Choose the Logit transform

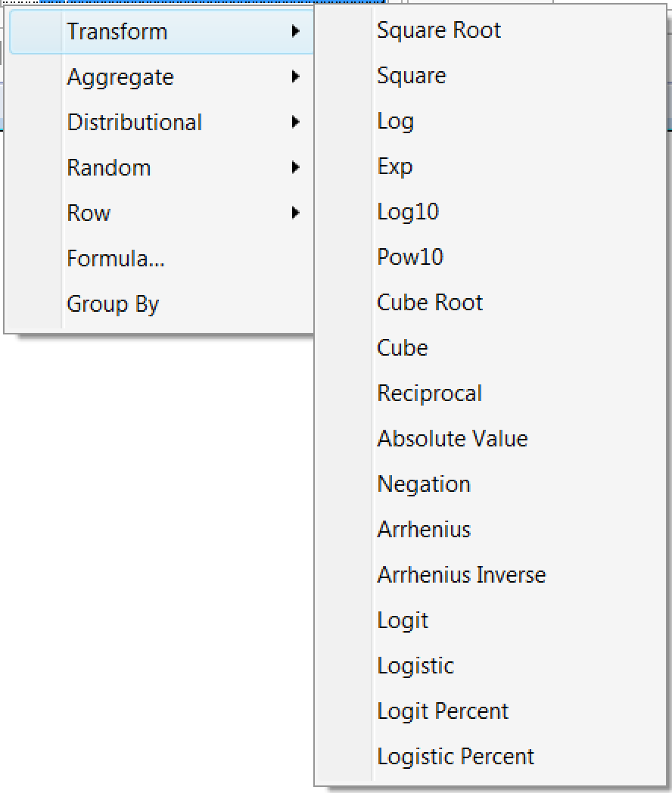tap(403, 620)
